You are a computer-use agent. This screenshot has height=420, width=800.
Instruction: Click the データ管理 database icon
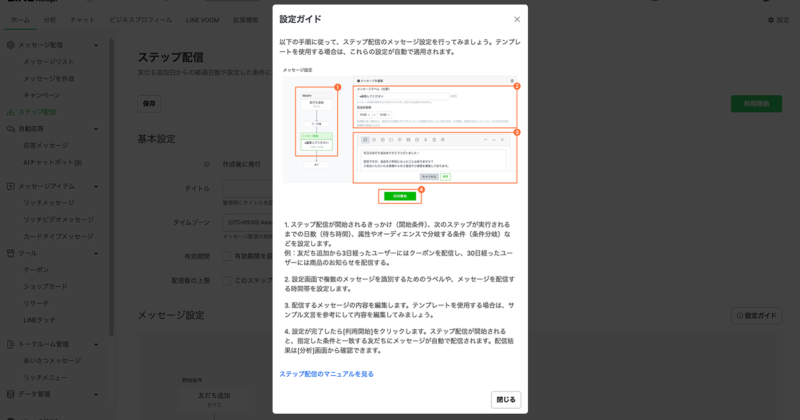pos(10,394)
